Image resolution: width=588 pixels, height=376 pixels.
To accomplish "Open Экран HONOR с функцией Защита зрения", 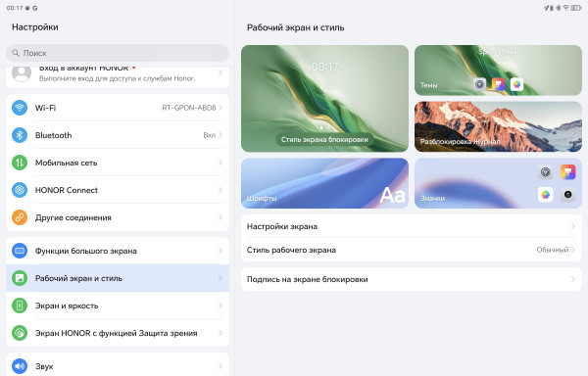I will point(118,333).
